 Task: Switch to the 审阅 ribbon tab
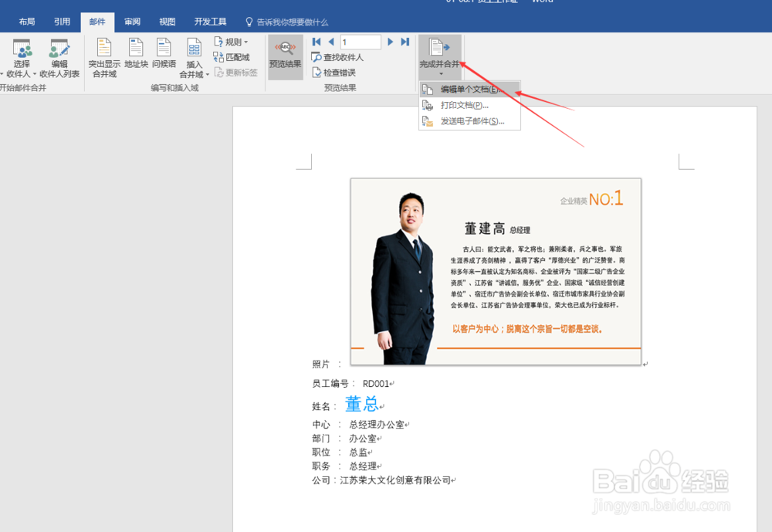pyautogui.click(x=131, y=22)
